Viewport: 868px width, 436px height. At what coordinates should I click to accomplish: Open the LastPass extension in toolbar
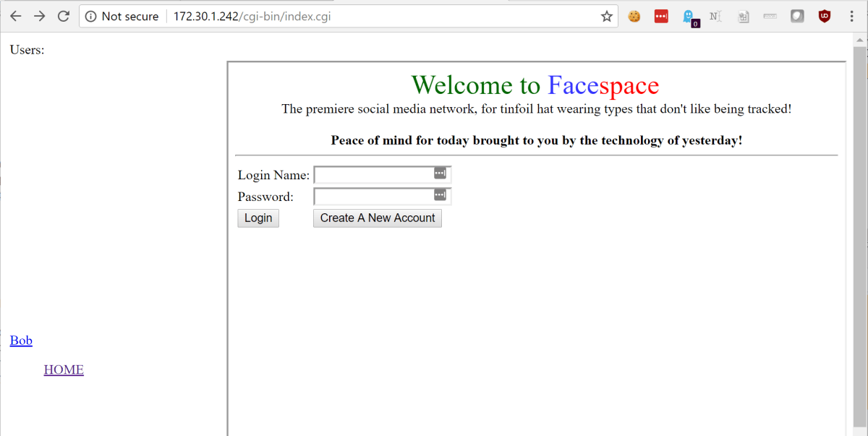pos(661,17)
